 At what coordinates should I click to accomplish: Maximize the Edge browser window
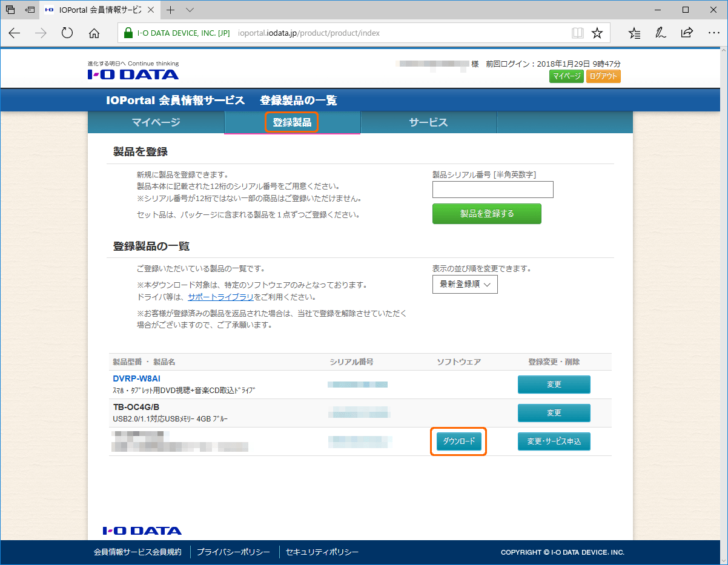pos(685,10)
